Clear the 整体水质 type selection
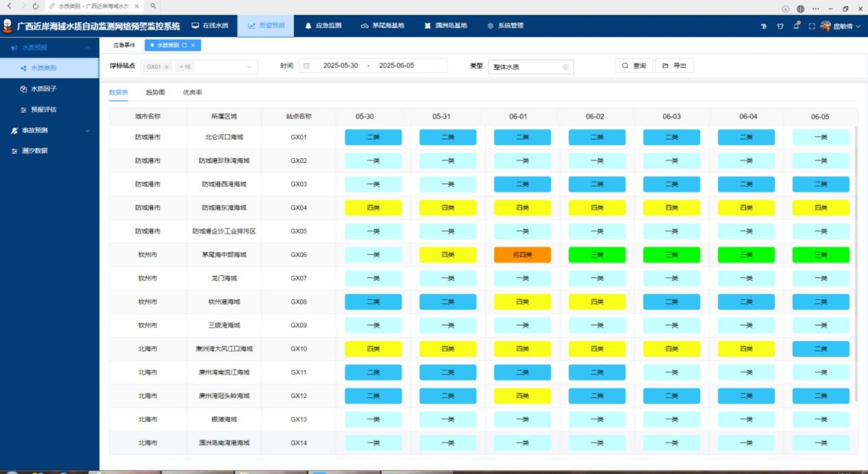Viewport: 868px width, 474px height. (x=565, y=67)
